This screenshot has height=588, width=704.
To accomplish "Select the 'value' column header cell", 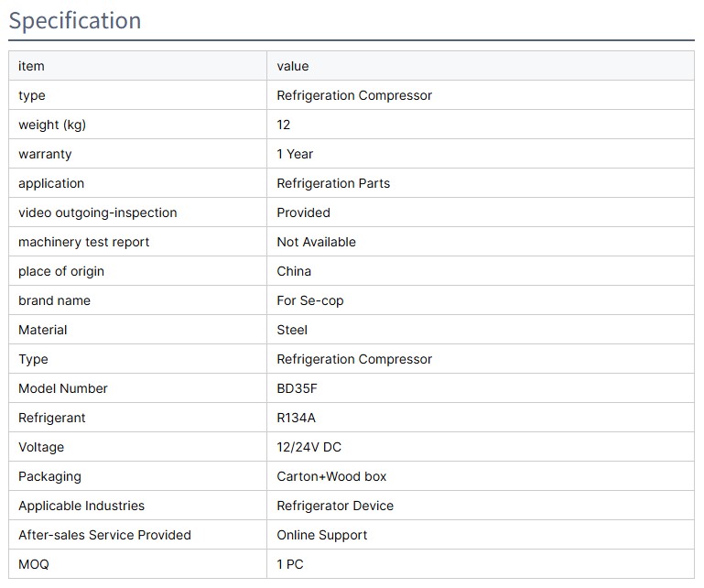I will pos(293,66).
